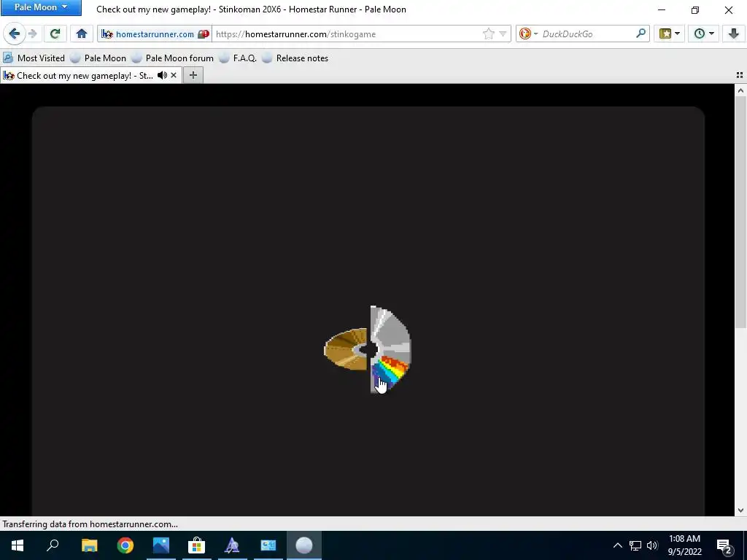Screen dimensions: 747x560
Task: Open the Photos app on taskbar
Action: pos(161,545)
